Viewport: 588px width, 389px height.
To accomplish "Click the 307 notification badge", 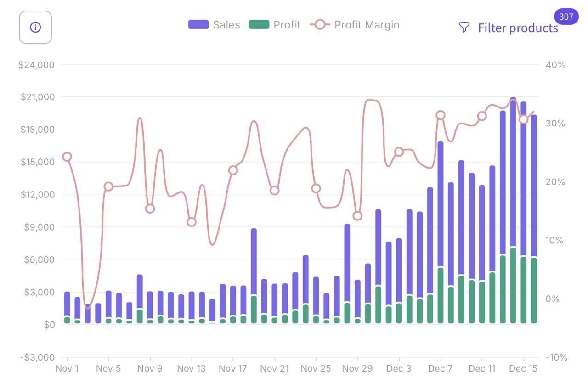I will click(x=566, y=17).
